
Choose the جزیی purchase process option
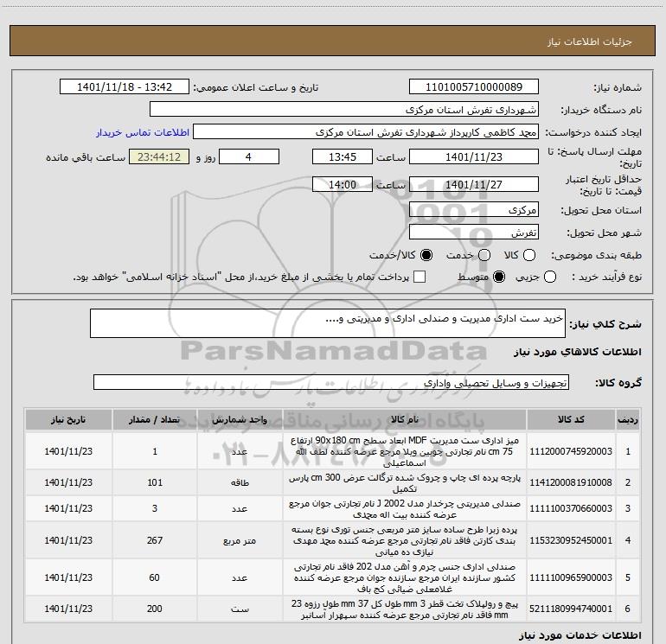550,277
